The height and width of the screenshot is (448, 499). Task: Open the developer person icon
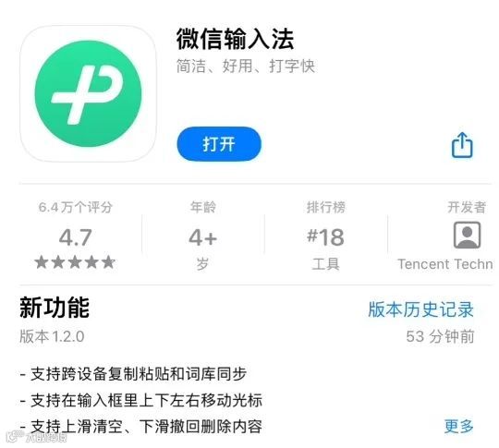click(467, 236)
